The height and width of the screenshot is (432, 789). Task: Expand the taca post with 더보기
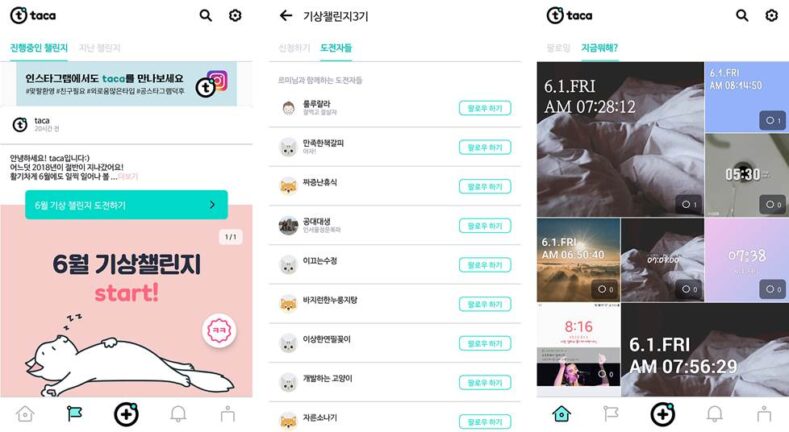(x=128, y=177)
